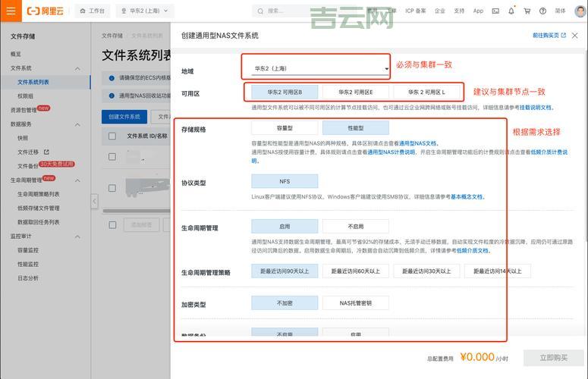Open the 挂载说明文档 link
The height and width of the screenshot is (379, 588).
click(535, 108)
